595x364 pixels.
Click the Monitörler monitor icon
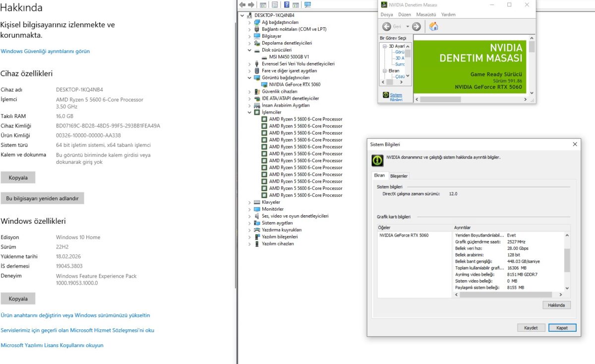point(257,209)
